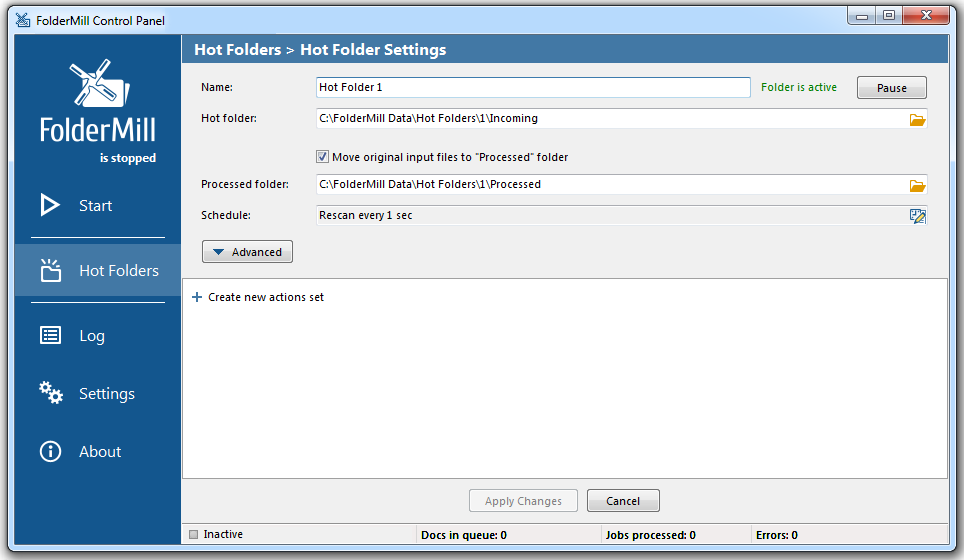This screenshot has width=964, height=560.
Task: Open the Log list icon
Action: coord(50,335)
